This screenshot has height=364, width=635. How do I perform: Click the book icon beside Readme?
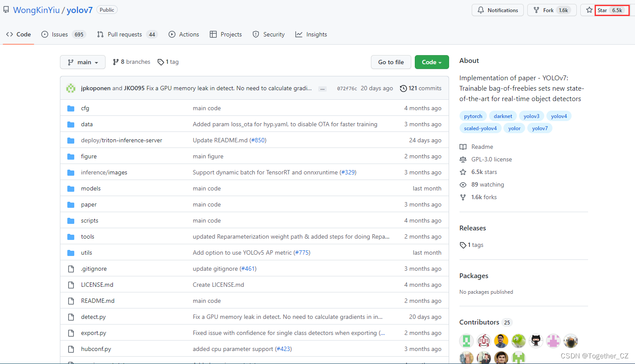tap(463, 147)
